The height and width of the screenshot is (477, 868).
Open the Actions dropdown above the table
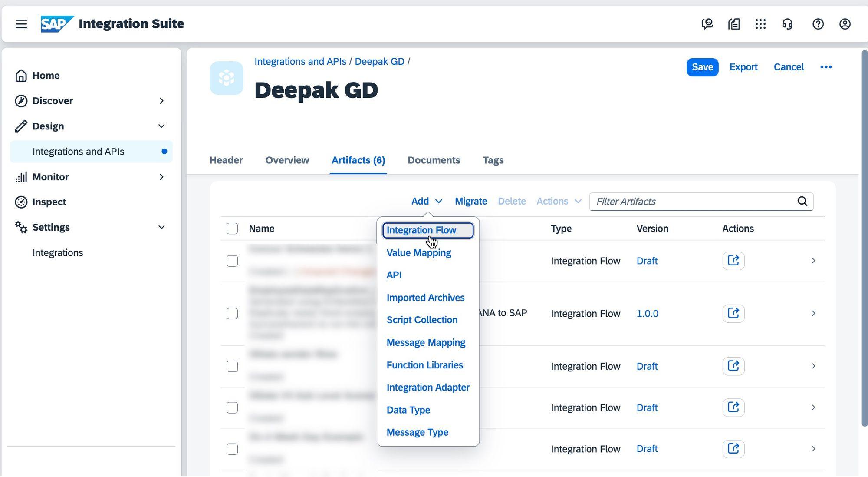coord(558,201)
